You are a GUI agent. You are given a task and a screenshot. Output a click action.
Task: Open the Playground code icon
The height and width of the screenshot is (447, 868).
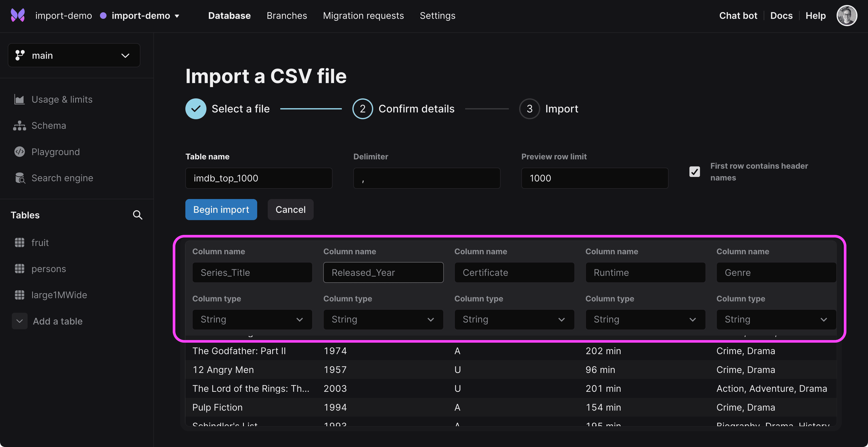coord(20,152)
